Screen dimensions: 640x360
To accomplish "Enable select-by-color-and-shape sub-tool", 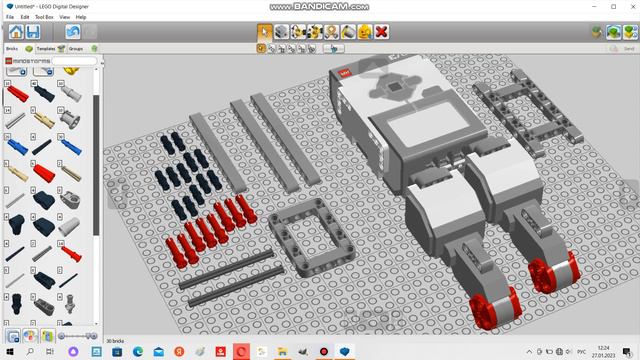I will [312, 49].
